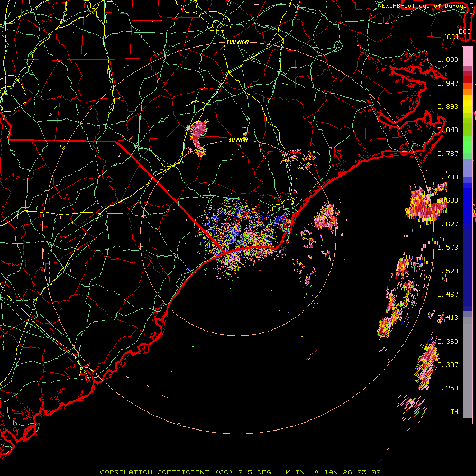Viewport: 476px width, 476px height.
Task: Click the 0.520 value on the color scale
Action: (448, 271)
